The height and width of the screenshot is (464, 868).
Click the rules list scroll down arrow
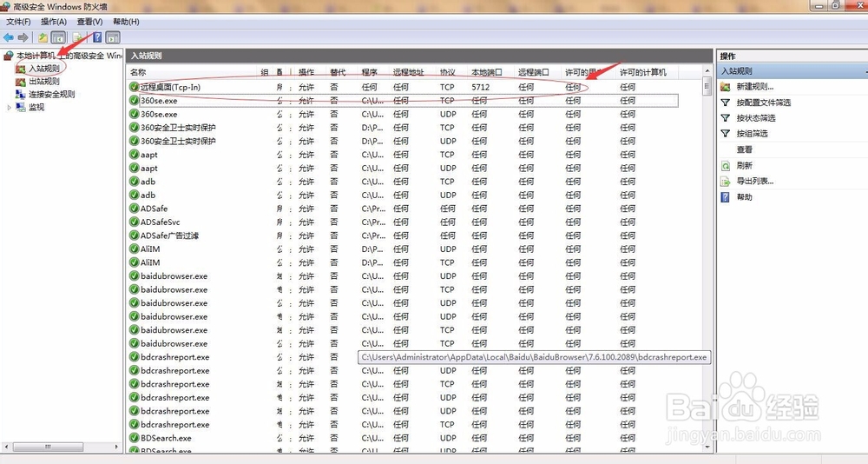707,447
